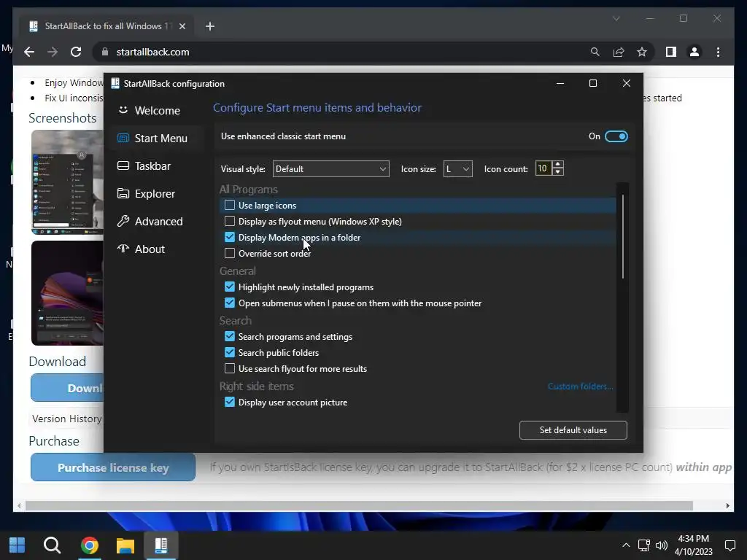Click the volume speaker tray icon
This screenshot has width=747, height=560.
pos(661,545)
